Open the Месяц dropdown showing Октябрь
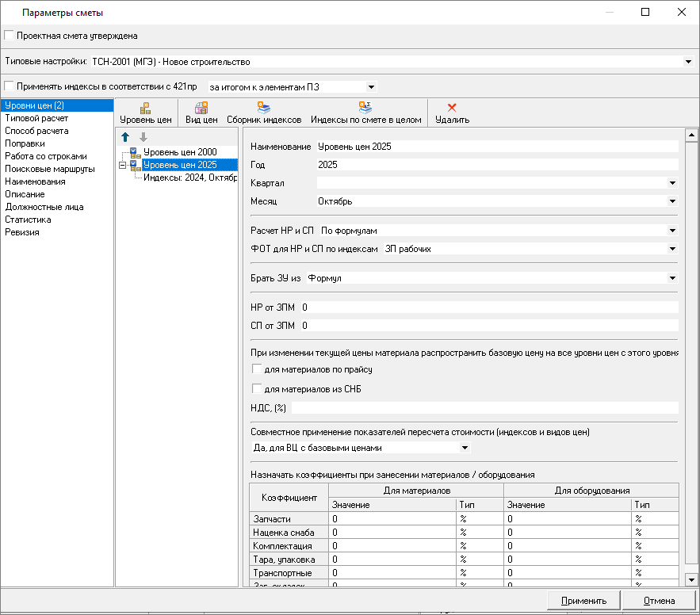 coord(672,201)
